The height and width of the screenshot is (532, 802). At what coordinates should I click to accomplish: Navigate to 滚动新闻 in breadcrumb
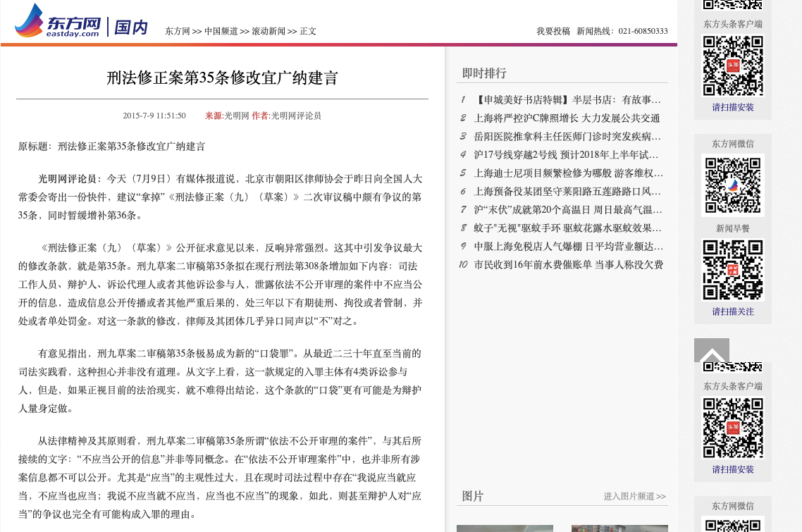coord(269,31)
